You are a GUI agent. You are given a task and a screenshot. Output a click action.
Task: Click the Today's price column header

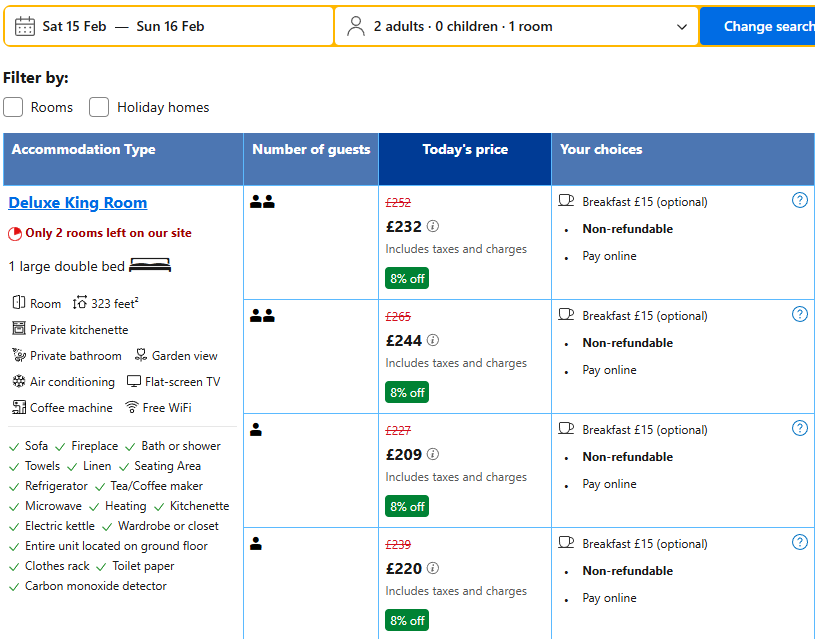[x=465, y=150]
